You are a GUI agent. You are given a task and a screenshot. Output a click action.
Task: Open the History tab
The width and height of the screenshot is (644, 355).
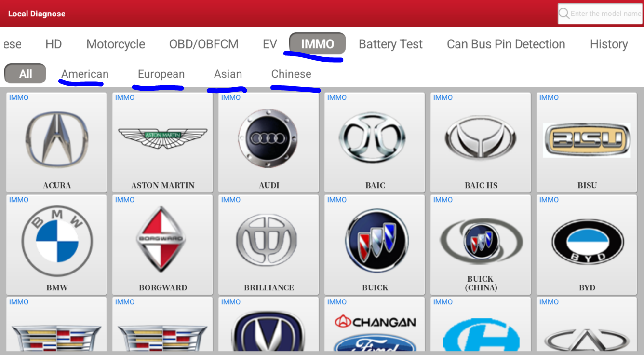(609, 44)
